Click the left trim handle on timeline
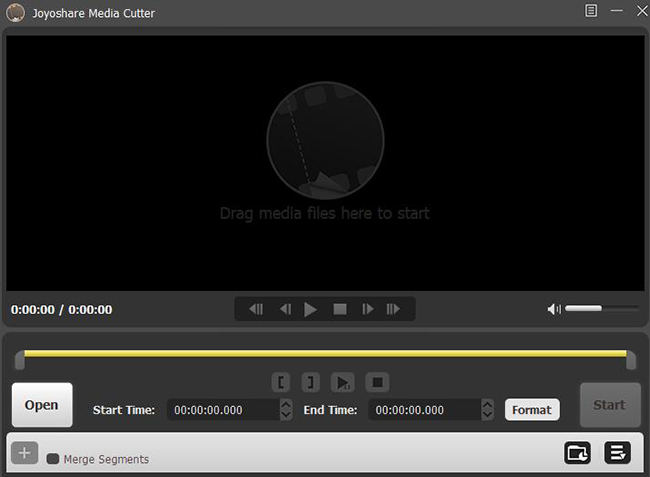The height and width of the screenshot is (477, 650). (19, 360)
